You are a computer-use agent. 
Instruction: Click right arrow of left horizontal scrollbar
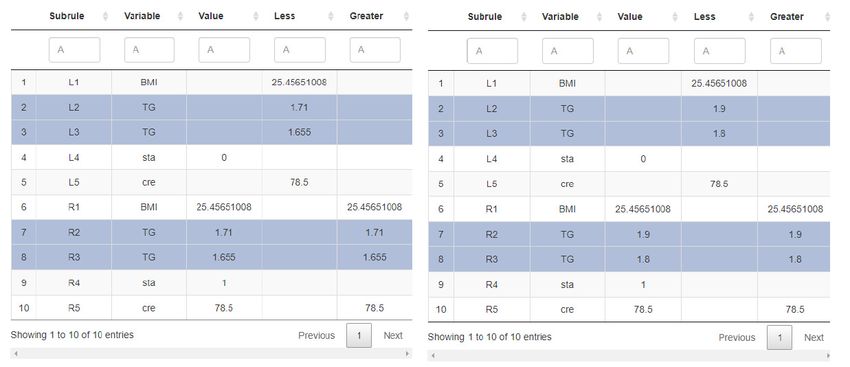point(408,354)
